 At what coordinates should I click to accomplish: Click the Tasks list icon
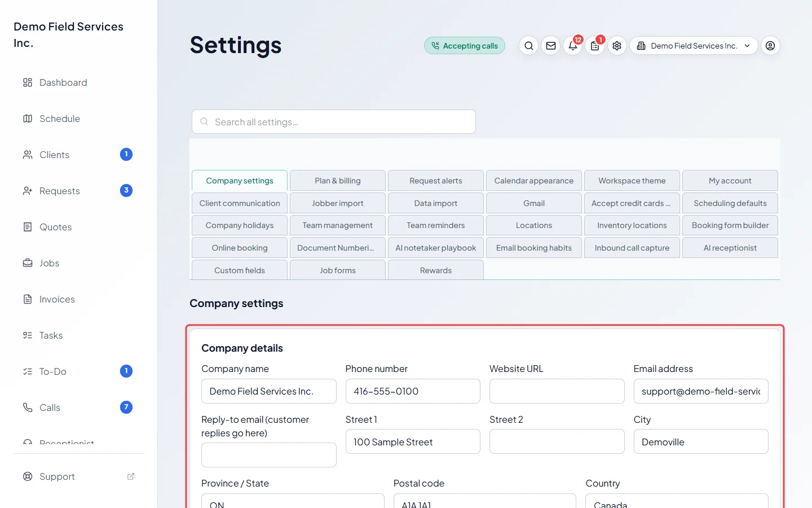[28, 335]
